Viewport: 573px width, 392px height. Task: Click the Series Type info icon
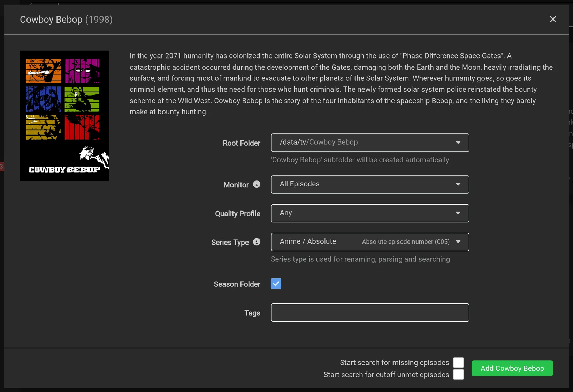257,242
